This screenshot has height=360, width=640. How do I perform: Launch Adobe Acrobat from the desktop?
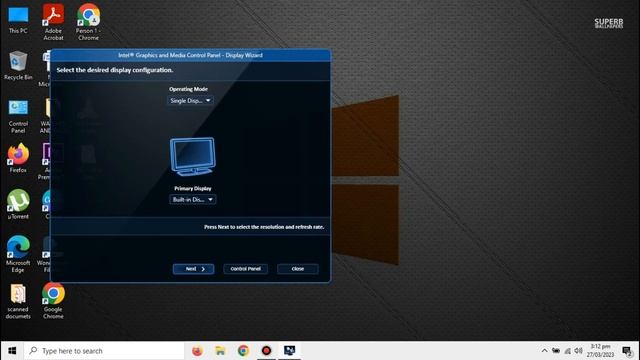click(53, 22)
